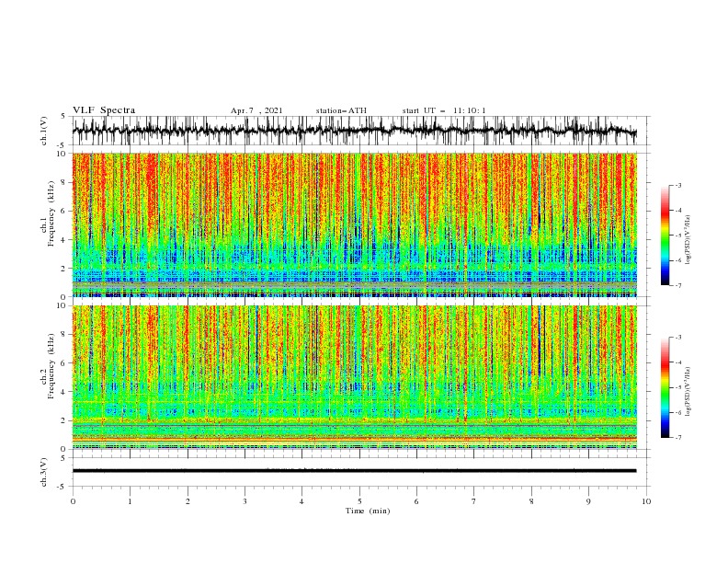Image resolution: width=728 pixels, height=563 pixels.
Task: Click time axis tick label '3'
Action: (x=245, y=501)
